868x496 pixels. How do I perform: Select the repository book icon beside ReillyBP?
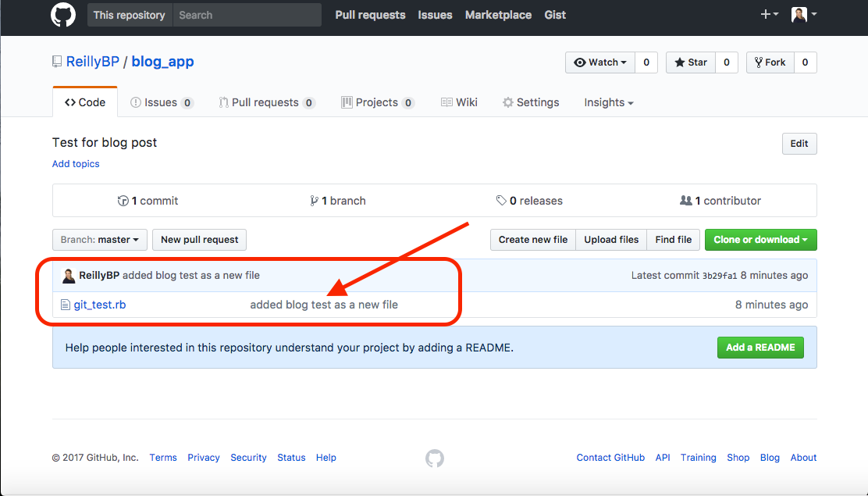[x=55, y=61]
